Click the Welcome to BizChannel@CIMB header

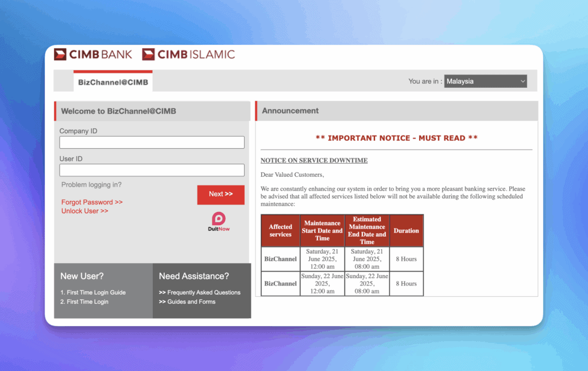152,111
